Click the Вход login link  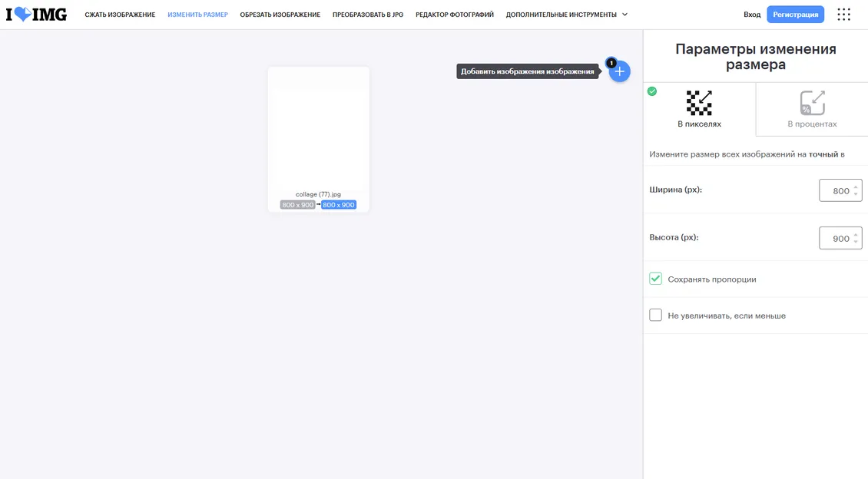(x=752, y=15)
